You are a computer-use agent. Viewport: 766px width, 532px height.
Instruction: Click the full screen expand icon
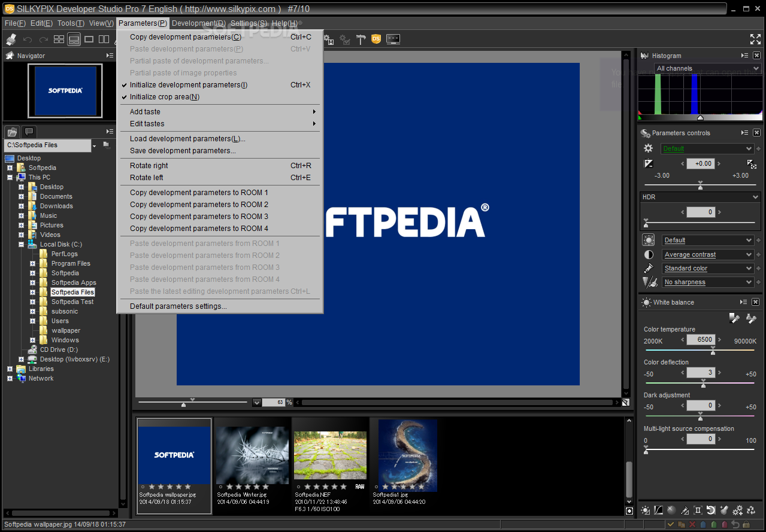[x=755, y=39]
